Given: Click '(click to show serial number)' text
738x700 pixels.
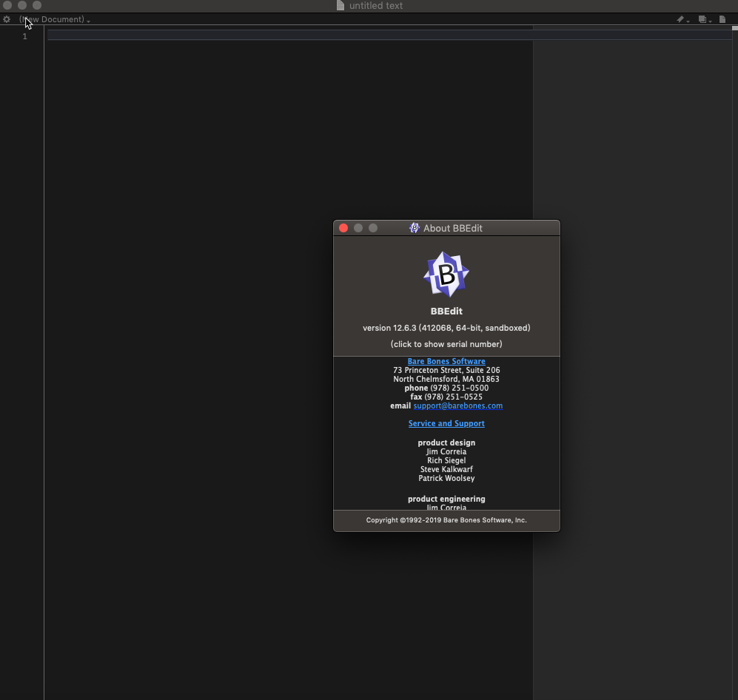Looking at the screenshot, I should pyautogui.click(x=446, y=344).
